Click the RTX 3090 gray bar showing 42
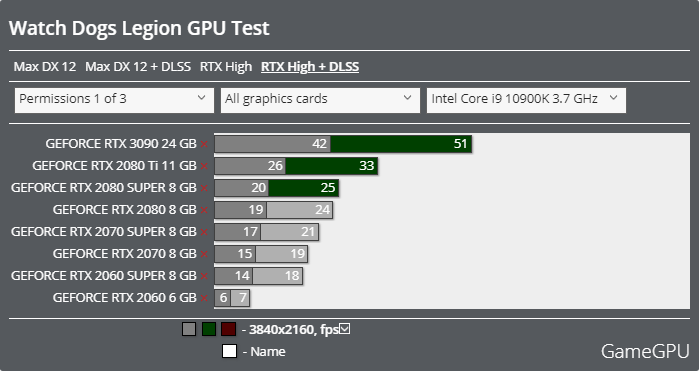 click(x=272, y=144)
